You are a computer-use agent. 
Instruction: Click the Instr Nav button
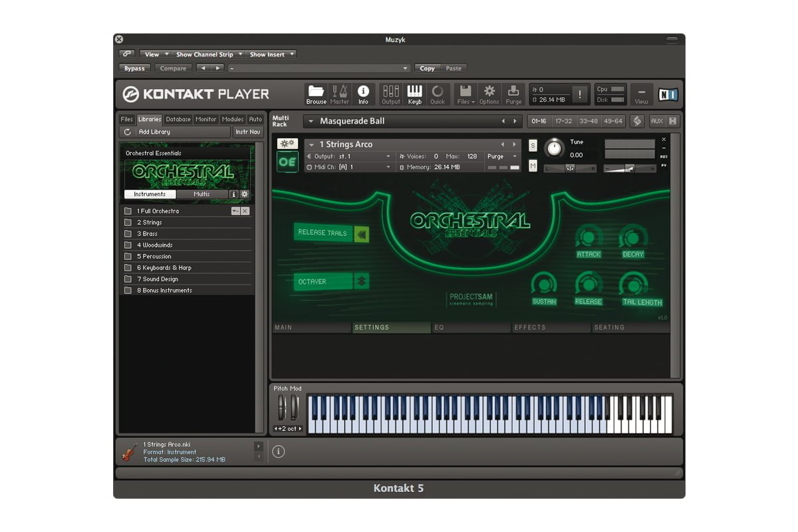pyautogui.click(x=248, y=132)
